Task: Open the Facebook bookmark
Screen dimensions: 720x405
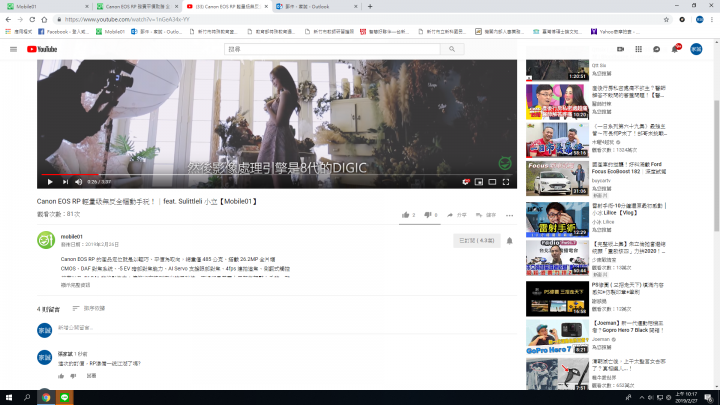Action: [63, 32]
